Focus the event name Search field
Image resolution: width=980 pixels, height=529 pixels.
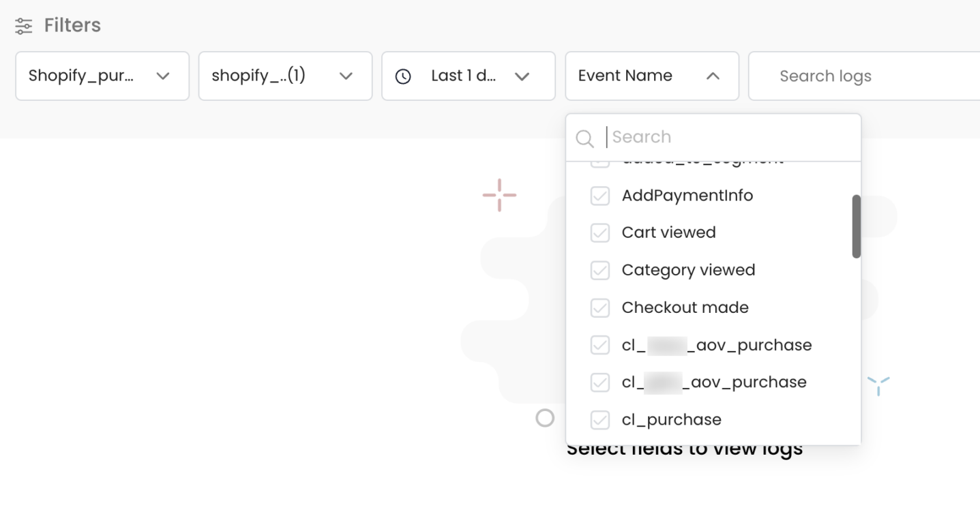tap(713, 137)
